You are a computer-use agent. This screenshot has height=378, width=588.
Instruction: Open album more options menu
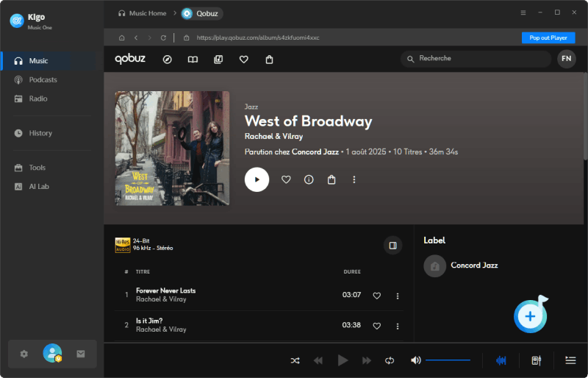pos(354,179)
